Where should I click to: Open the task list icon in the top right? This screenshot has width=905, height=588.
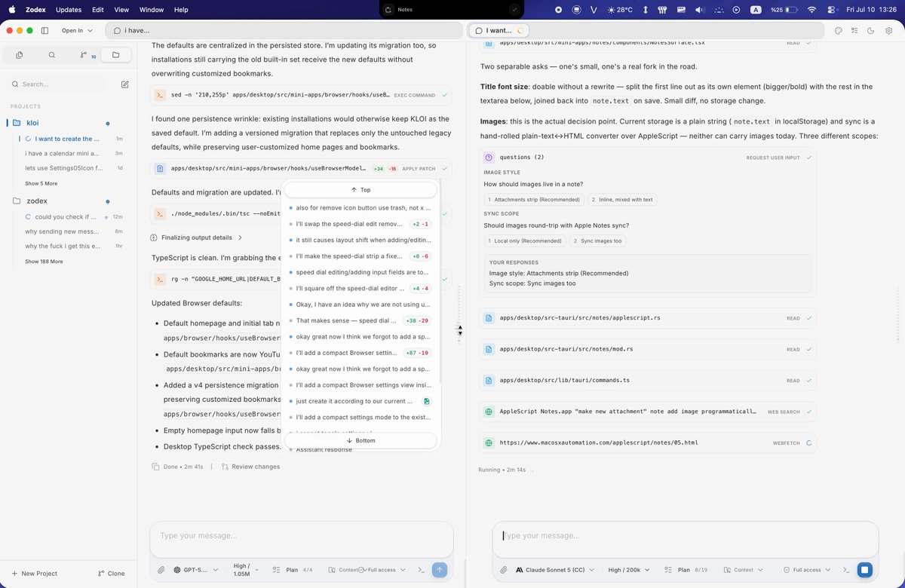[855, 30]
